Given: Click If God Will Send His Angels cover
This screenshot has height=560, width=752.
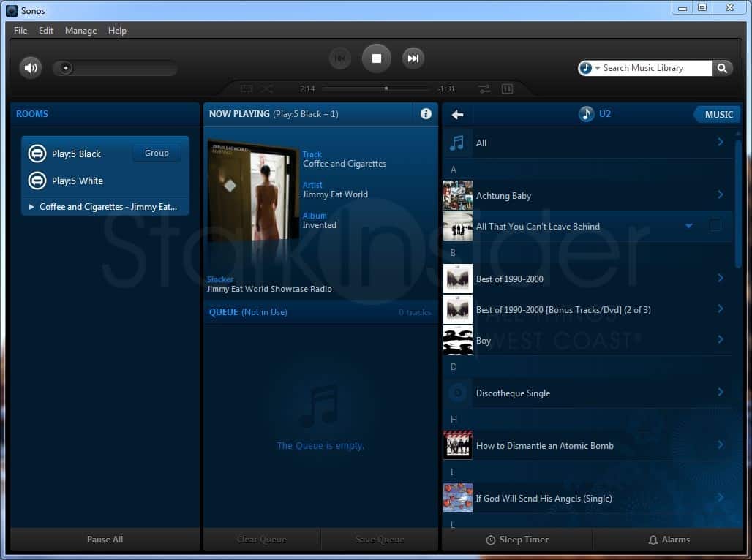Looking at the screenshot, I should coord(457,498).
